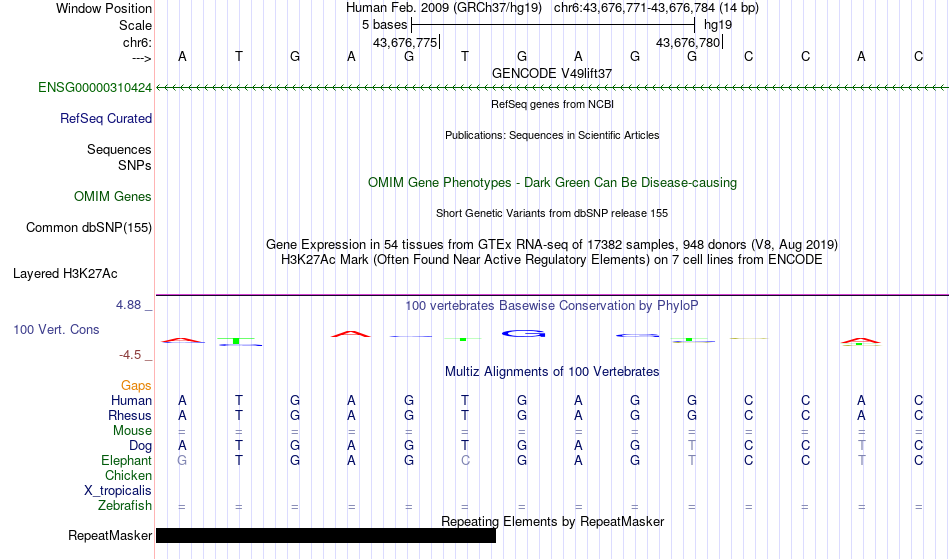The width and height of the screenshot is (950, 559).
Task: Click the 100 Vert. Cons label
Action: [56, 330]
